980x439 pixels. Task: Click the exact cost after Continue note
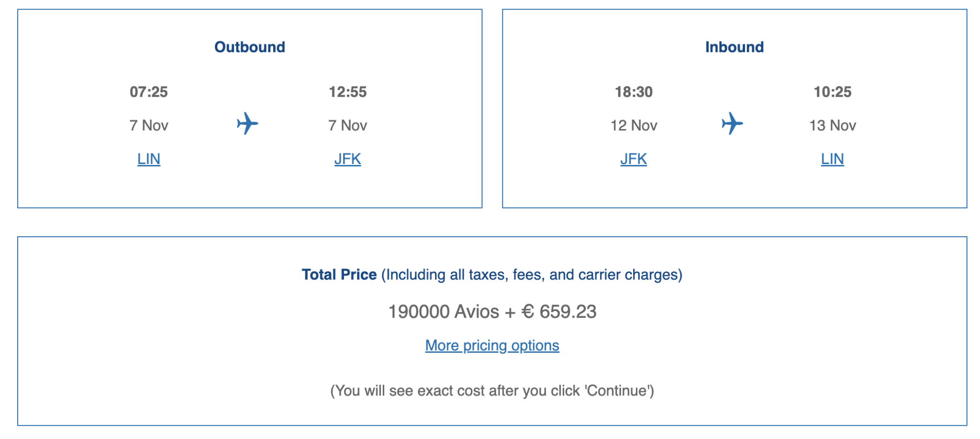pos(492,391)
